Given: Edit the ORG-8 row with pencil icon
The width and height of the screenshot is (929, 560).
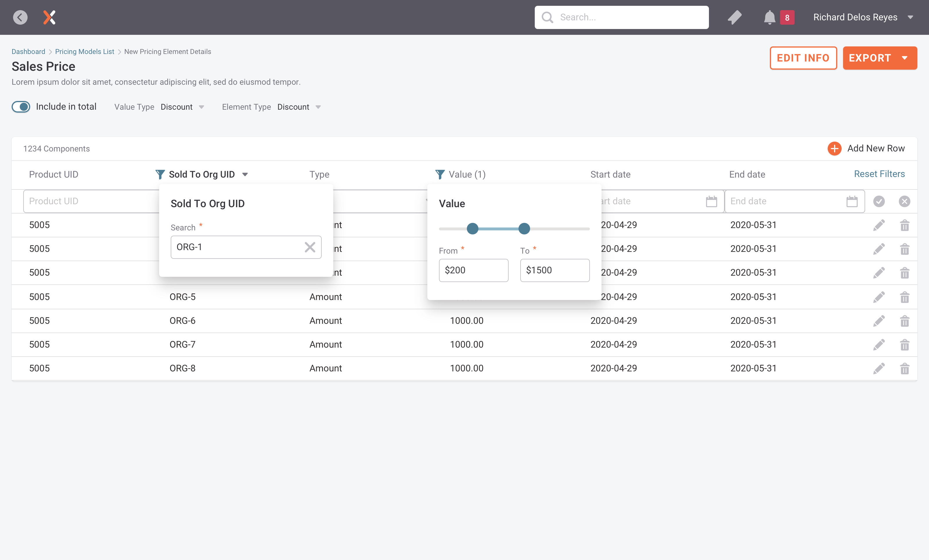Looking at the screenshot, I should (x=879, y=368).
